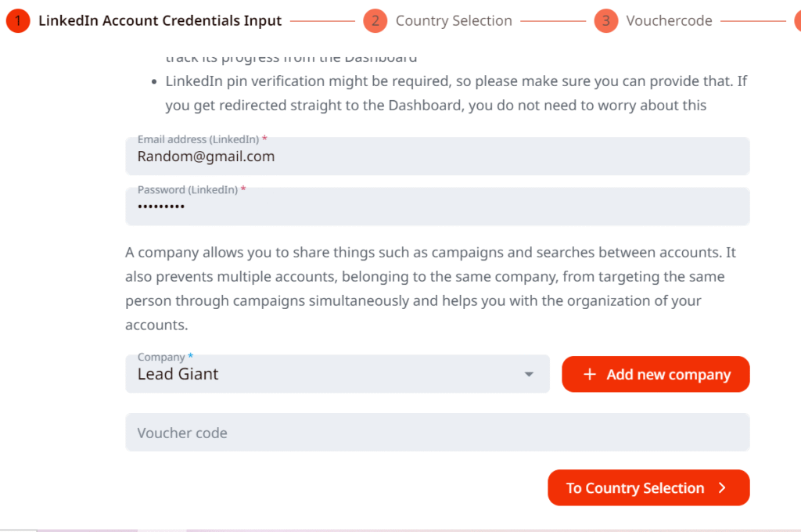The image size is (801, 532).
Task: Click the chevron arrow in To Country Selection
Action: coord(722,488)
